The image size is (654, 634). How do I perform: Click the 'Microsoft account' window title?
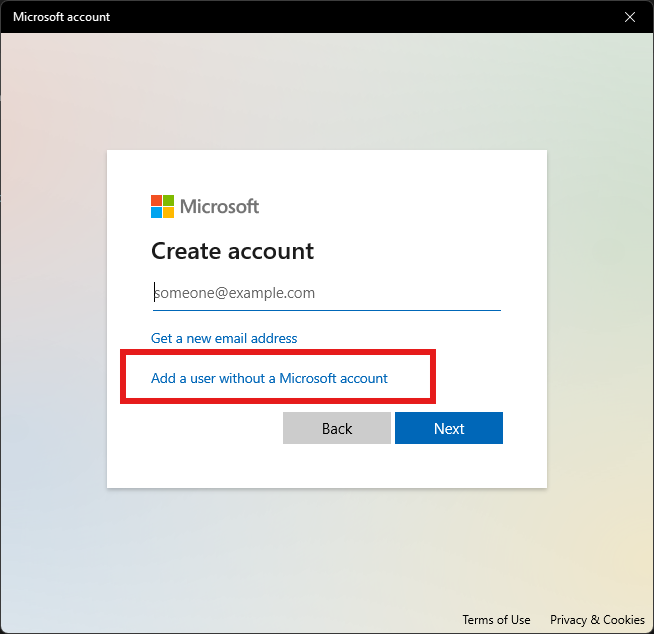61,17
